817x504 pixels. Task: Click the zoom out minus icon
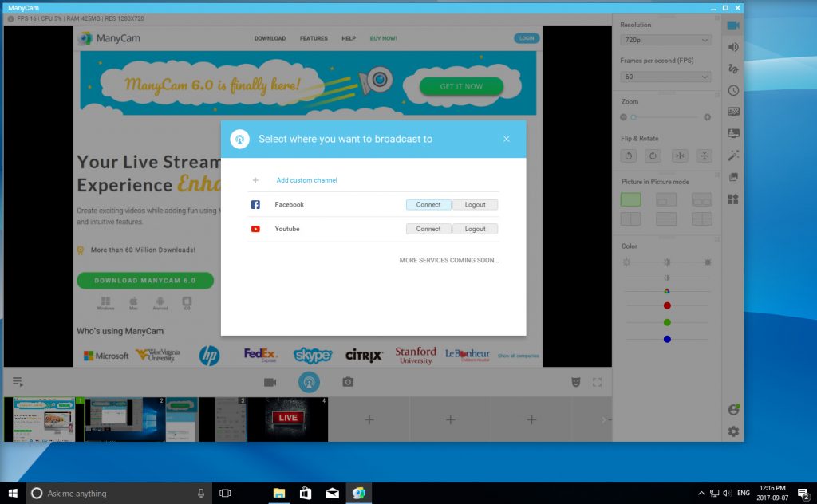coord(623,117)
